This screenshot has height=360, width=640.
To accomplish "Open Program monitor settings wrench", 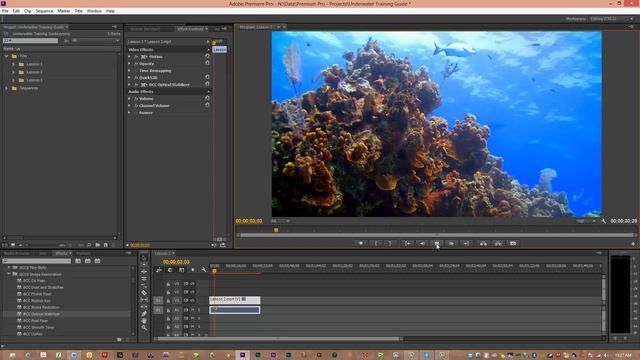I will click(x=604, y=221).
